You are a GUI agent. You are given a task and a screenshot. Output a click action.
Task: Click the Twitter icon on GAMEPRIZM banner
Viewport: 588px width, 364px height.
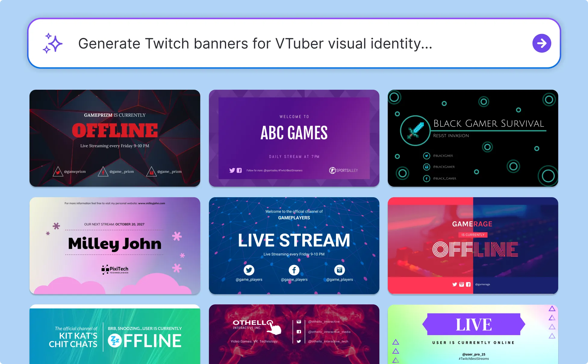(58, 172)
